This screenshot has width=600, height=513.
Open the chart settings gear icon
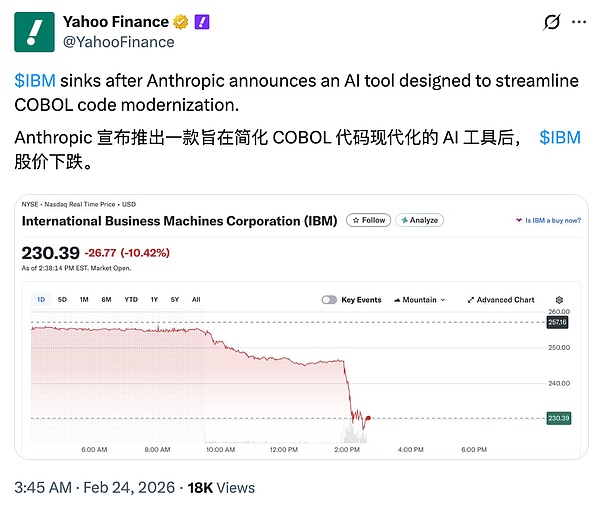[x=559, y=299]
